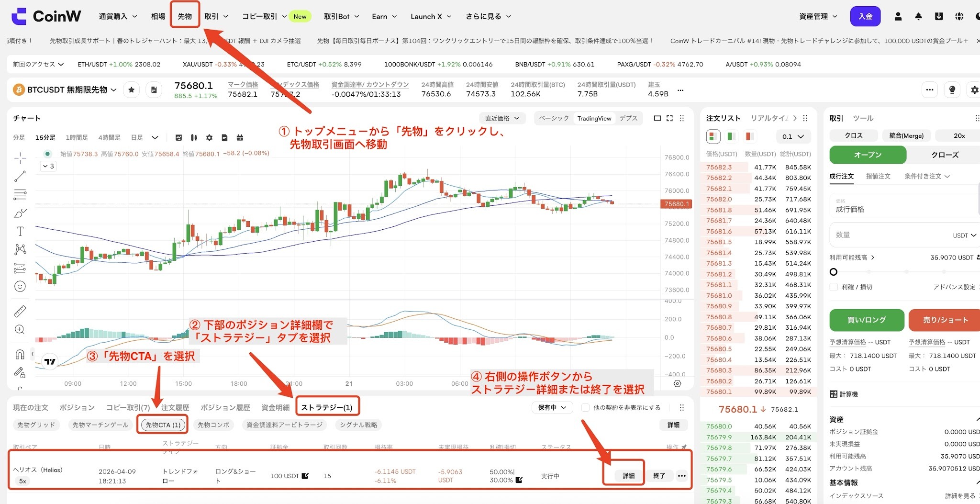Switch chart view to デプス
The width and height of the screenshot is (980, 504).
[x=628, y=118]
